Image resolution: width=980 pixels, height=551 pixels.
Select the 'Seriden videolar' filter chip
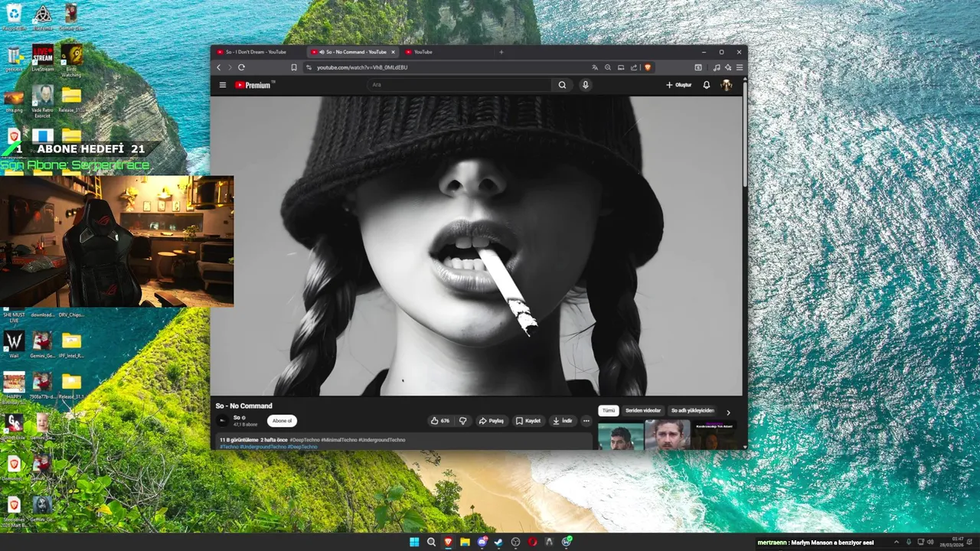[x=643, y=411]
